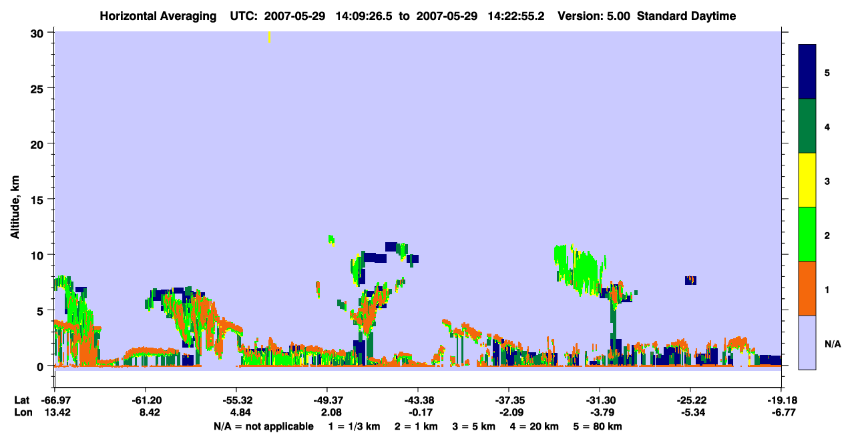
Task: Click the latitude label -66.97
Action: click(55, 400)
